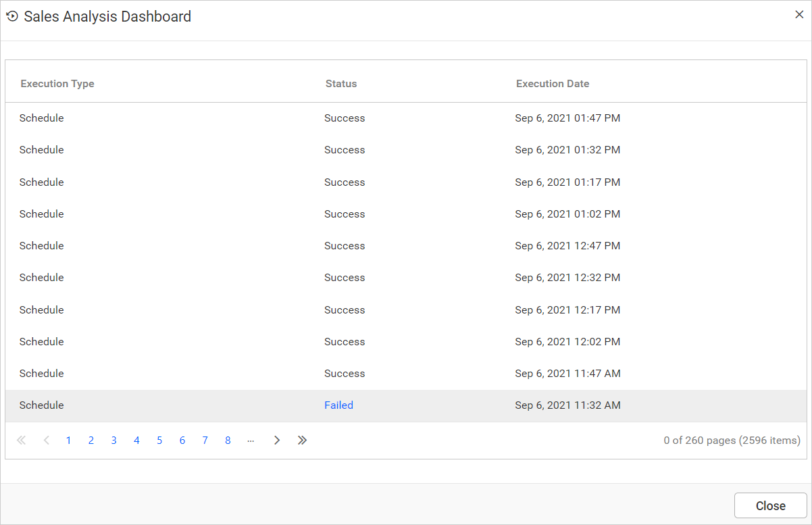The image size is (812, 525).
Task: Select the row executed at 12:32 PM
Action: [405, 278]
